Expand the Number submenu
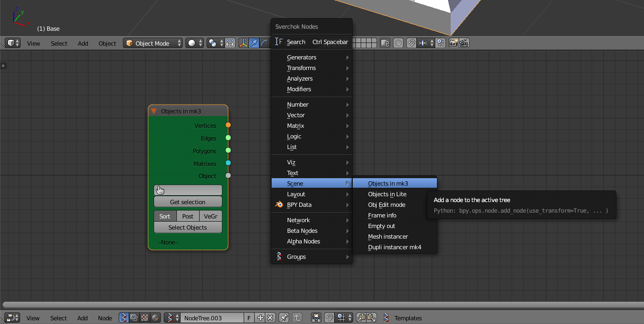This screenshot has width=644, height=324. pos(311,104)
